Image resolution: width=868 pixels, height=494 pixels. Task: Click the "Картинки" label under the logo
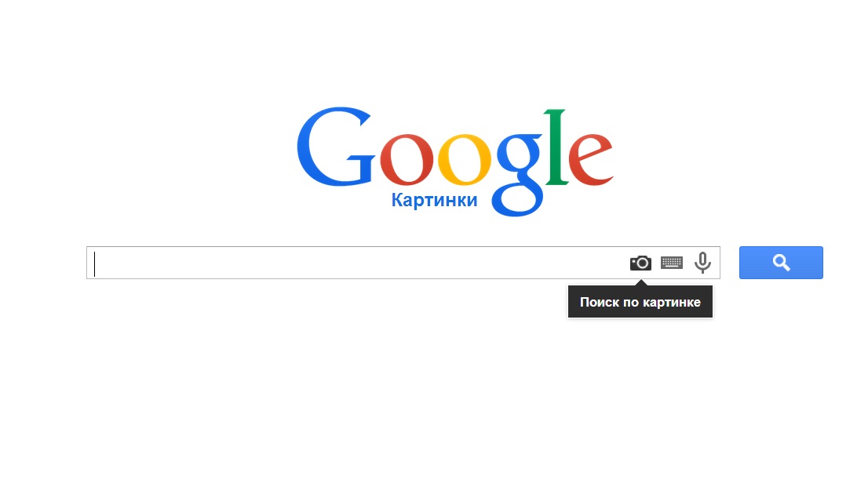[434, 200]
